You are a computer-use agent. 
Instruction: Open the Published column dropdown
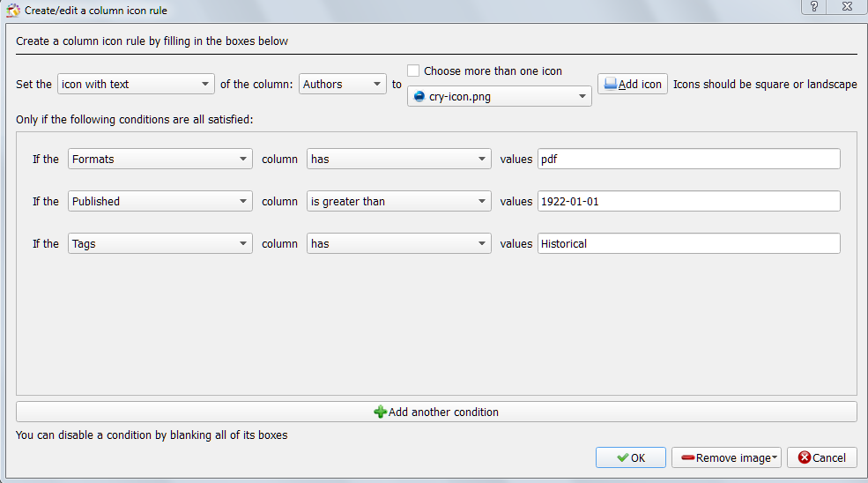click(160, 201)
